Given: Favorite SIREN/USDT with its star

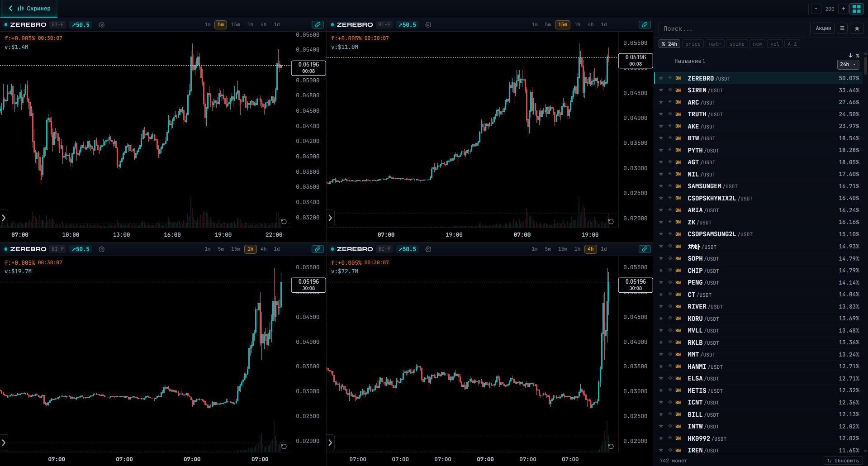Looking at the screenshot, I should (x=661, y=90).
